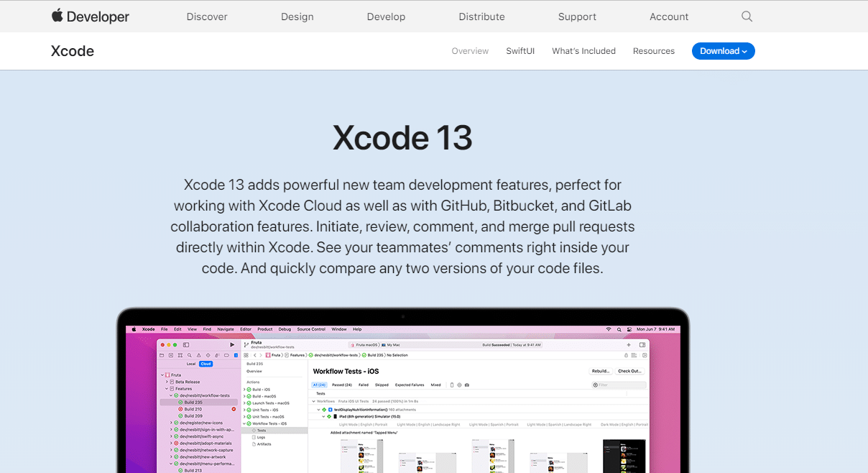Open the Support link in the header
The height and width of the screenshot is (473, 868).
coord(578,17)
